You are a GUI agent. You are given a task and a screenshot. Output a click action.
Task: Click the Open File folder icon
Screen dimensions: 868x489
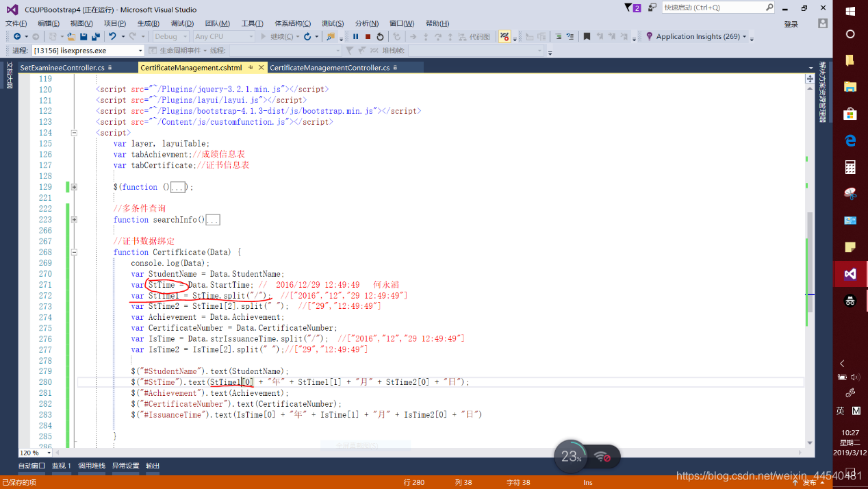click(x=71, y=36)
